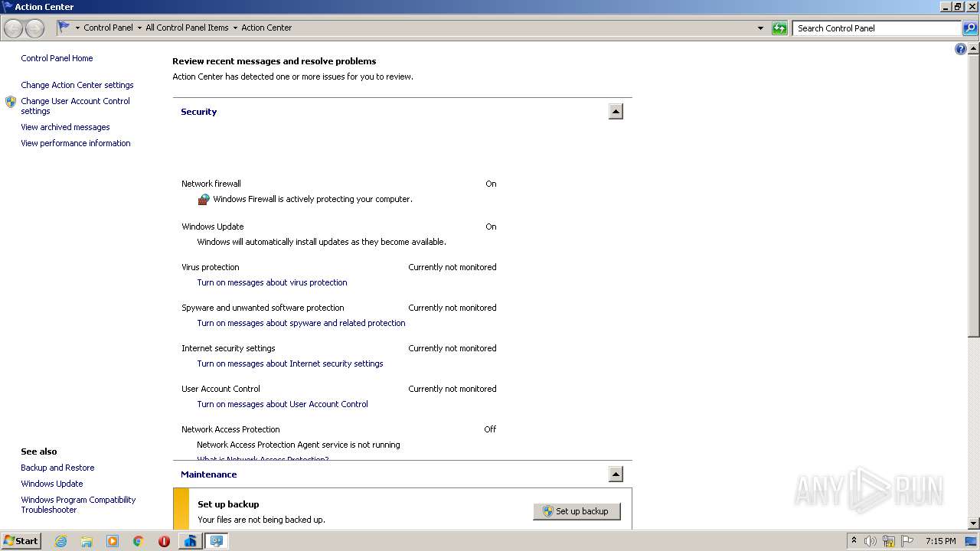Click the Forward navigation arrow

coord(34,28)
